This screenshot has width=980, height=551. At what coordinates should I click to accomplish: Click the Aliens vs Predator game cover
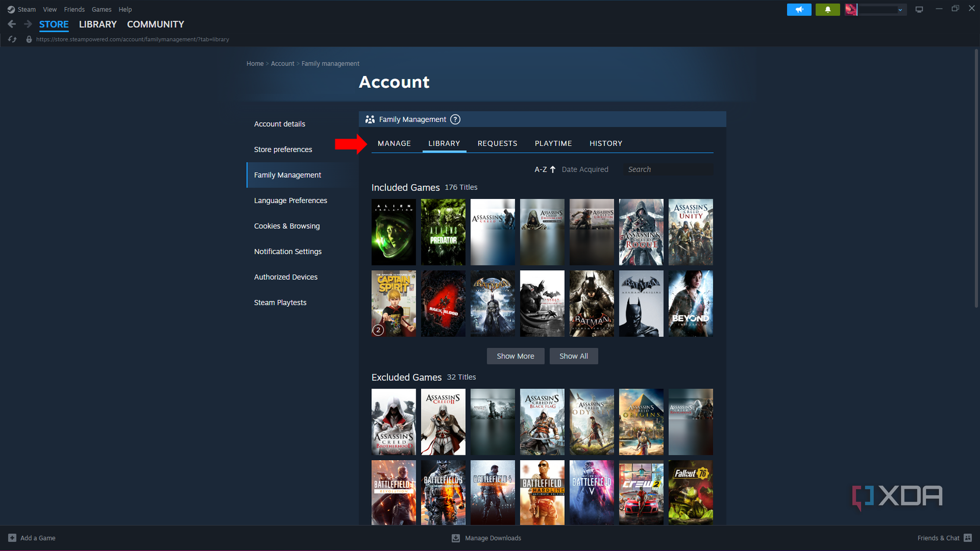click(x=443, y=232)
